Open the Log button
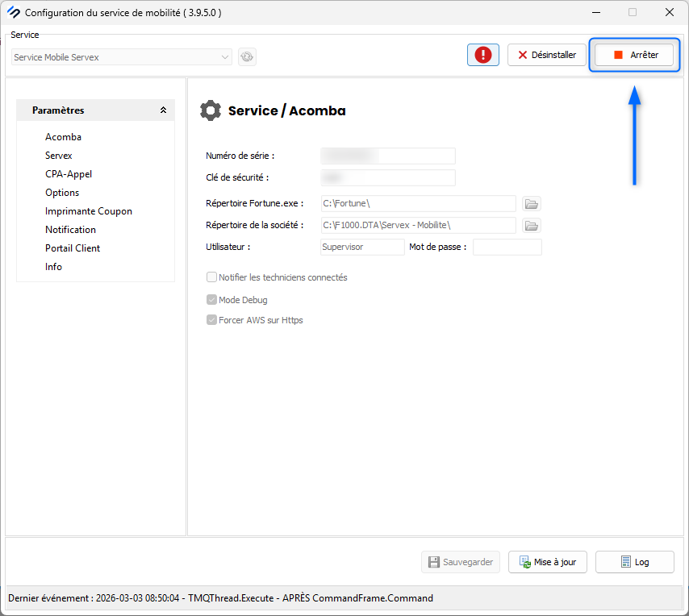This screenshot has height=616, width=689. pos(634,562)
